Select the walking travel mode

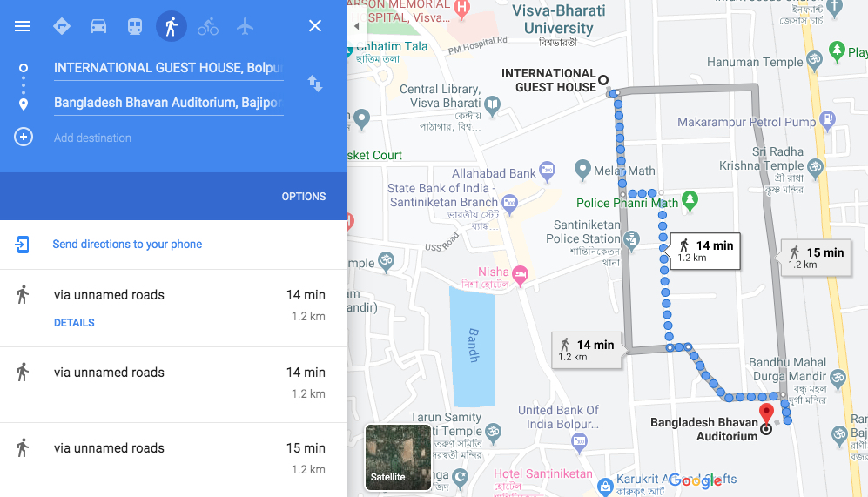click(171, 26)
